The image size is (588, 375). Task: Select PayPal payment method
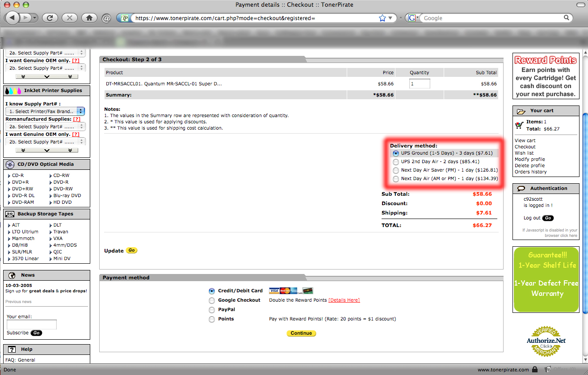click(212, 310)
